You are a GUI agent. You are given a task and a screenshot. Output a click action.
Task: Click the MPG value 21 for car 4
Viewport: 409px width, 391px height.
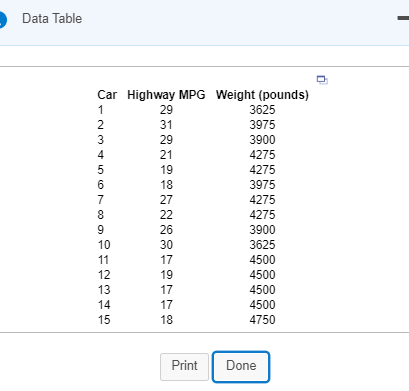166,155
